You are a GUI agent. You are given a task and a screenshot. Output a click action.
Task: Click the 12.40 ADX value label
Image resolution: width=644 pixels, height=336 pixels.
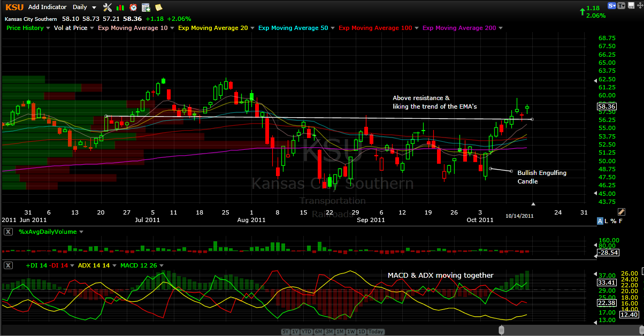(628, 315)
